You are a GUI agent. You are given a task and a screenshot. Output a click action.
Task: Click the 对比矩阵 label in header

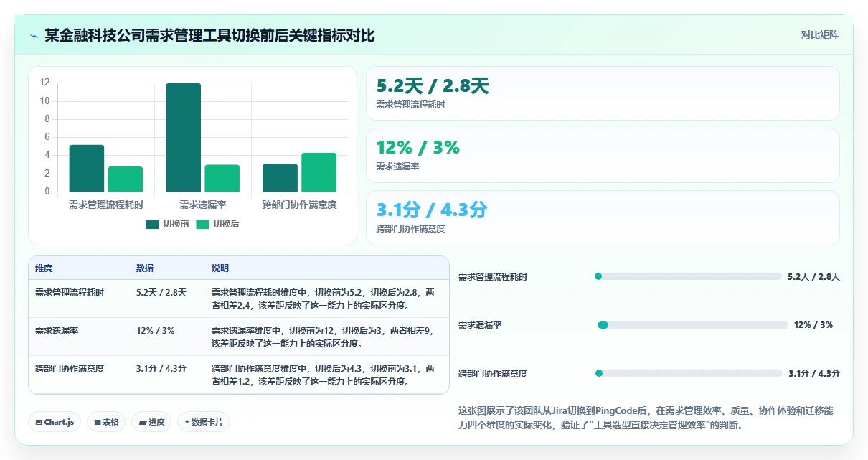[x=819, y=34]
